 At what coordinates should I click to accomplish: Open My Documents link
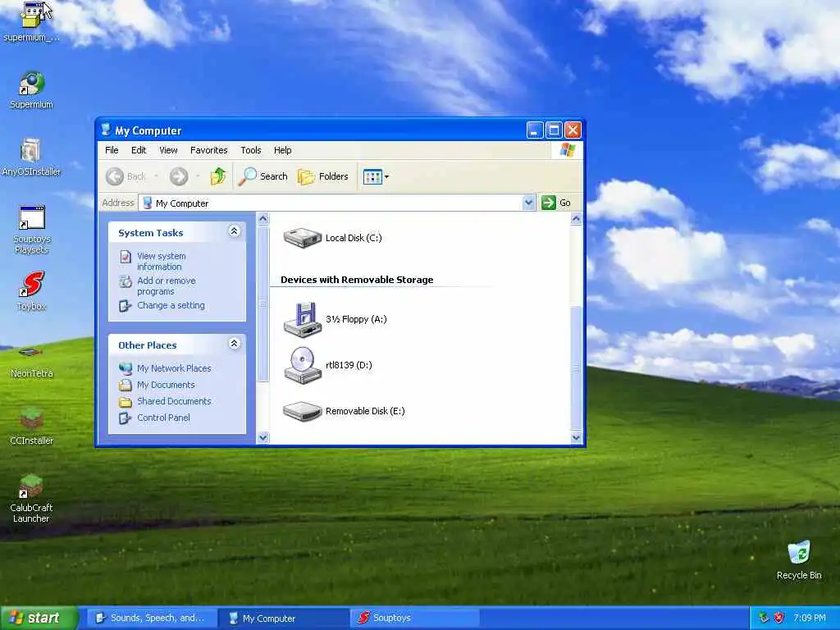[166, 386]
